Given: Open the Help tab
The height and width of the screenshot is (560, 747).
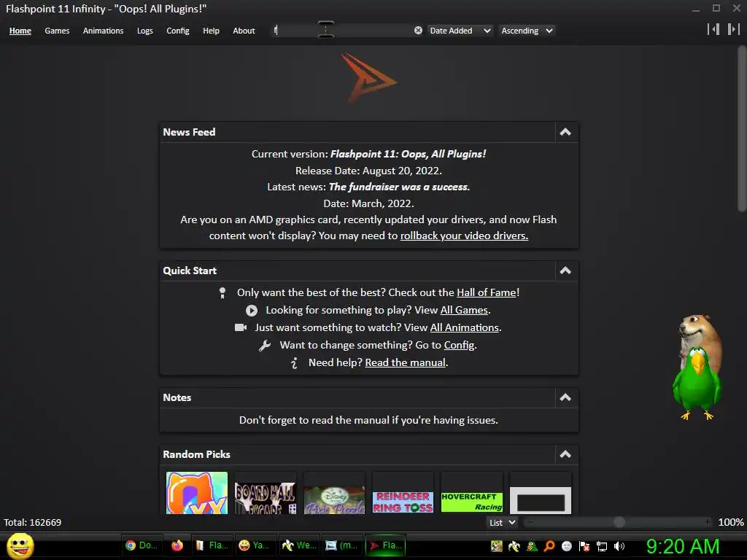Looking at the screenshot, I should click(211, 31).
